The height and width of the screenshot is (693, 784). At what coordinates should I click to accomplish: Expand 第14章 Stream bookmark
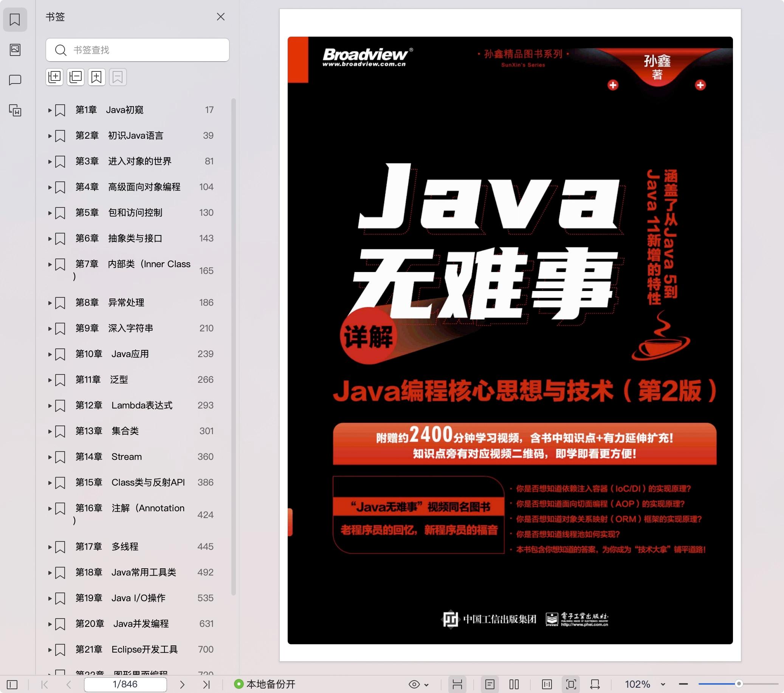pyautogui.click(x=50, y=457)
